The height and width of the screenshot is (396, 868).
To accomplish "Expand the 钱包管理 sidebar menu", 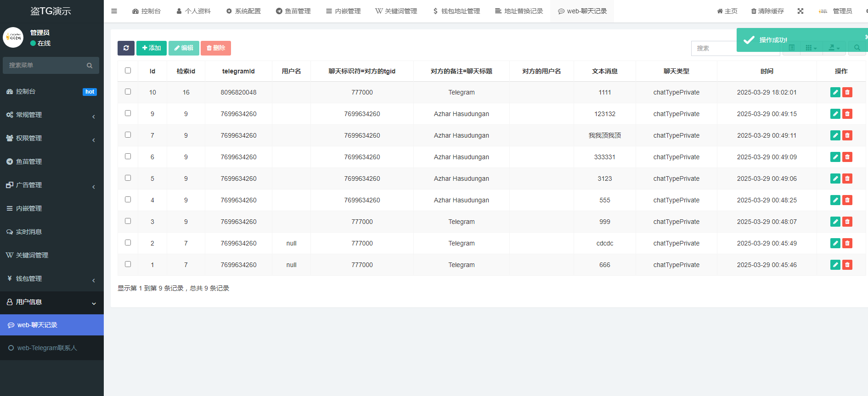I will tap(51, 279).
